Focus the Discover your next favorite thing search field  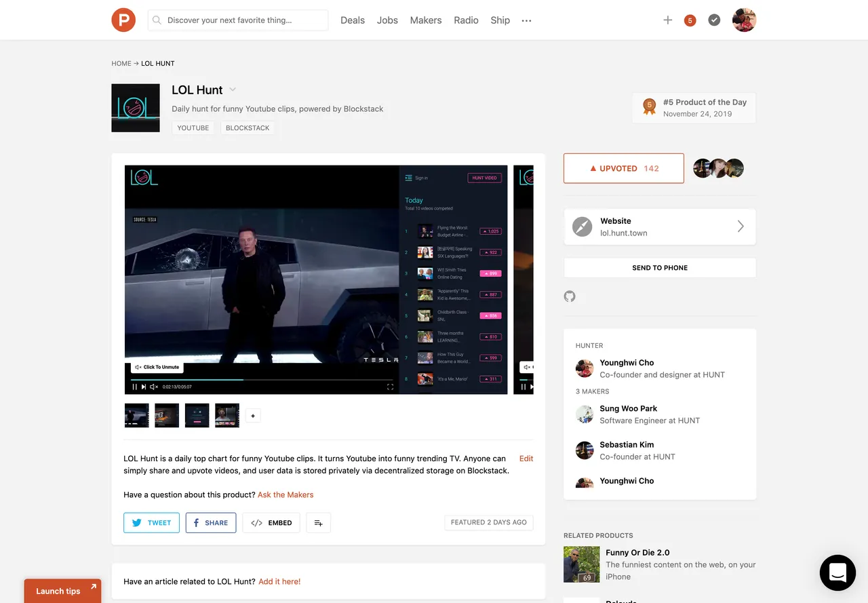pos(238,20)
